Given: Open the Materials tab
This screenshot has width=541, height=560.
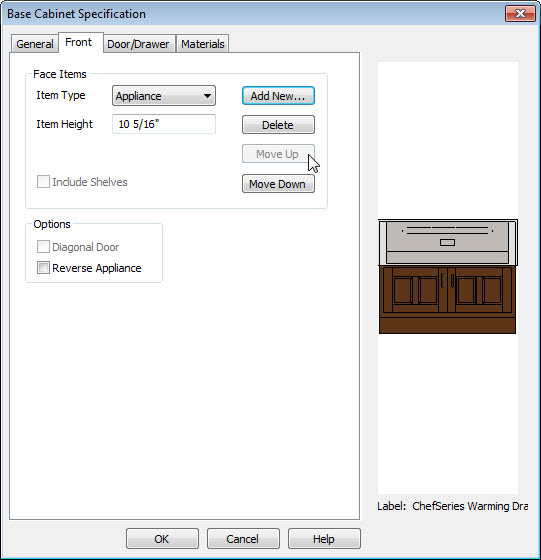Looking at the screenshot, I should [x=202, y=44].
